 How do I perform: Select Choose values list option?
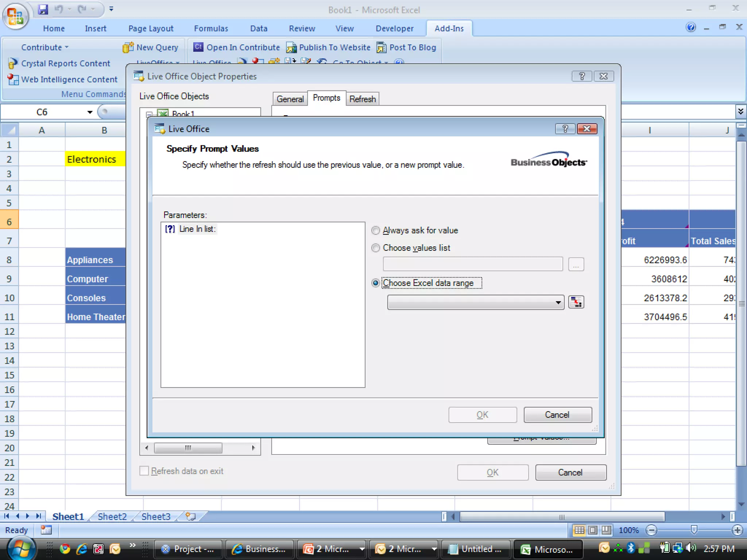(x=375, y=248)
